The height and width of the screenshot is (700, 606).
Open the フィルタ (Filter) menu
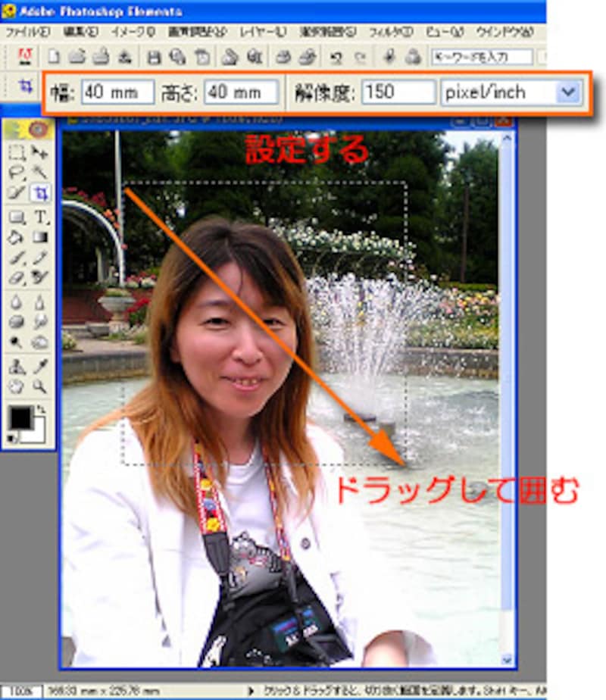[390, 32]
